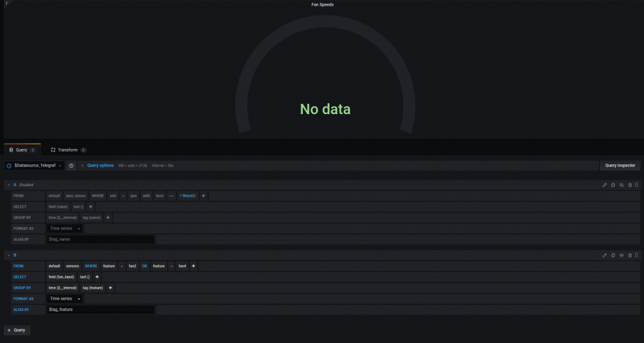Viewport: 644px width, 343px height.
Task: Change the ipmi_sensor measurement in query A
Action: click(76, 196)
